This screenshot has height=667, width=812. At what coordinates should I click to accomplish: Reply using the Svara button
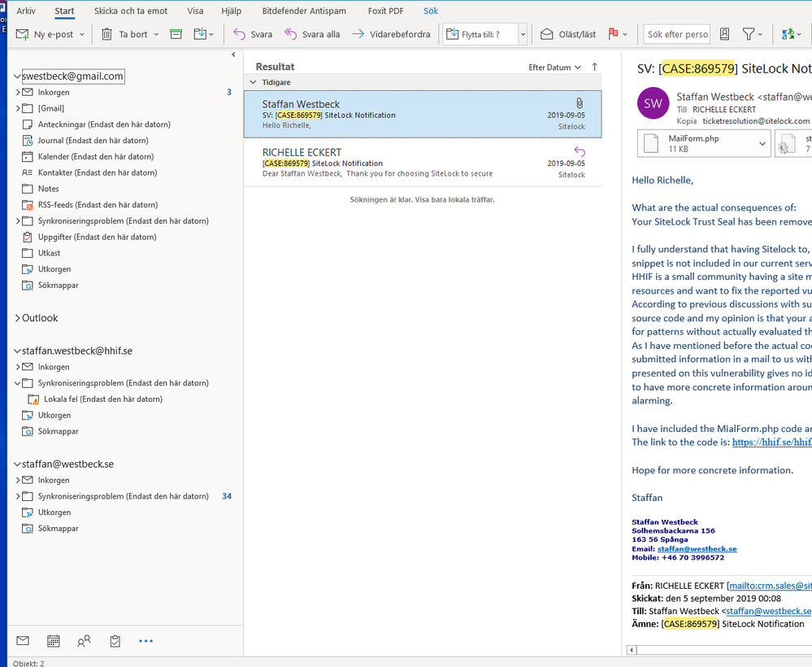pyautogui.click(x=253, y=34)
